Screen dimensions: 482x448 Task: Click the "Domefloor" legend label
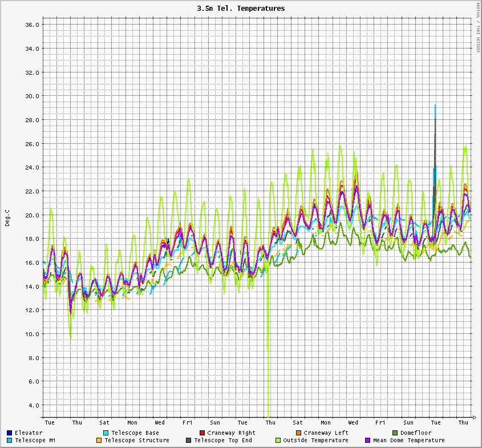point(416,433)
